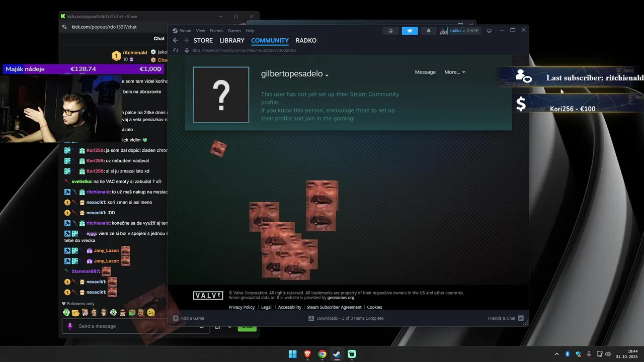Select the sunglasses face emote in quick row
This screenshot has width=644, height=362.
122,313
